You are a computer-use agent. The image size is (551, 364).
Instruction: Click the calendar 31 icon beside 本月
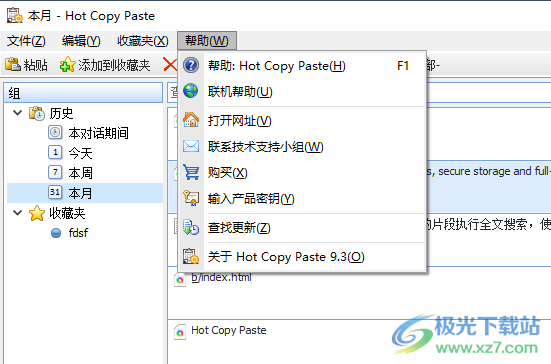[55, 192]
